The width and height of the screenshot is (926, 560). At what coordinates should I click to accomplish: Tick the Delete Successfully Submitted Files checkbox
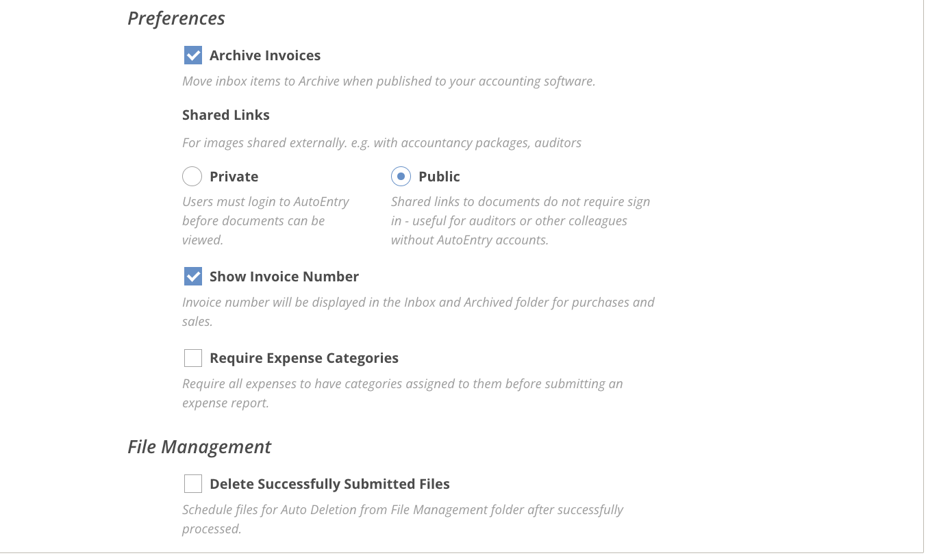click(x=193, y=484)
